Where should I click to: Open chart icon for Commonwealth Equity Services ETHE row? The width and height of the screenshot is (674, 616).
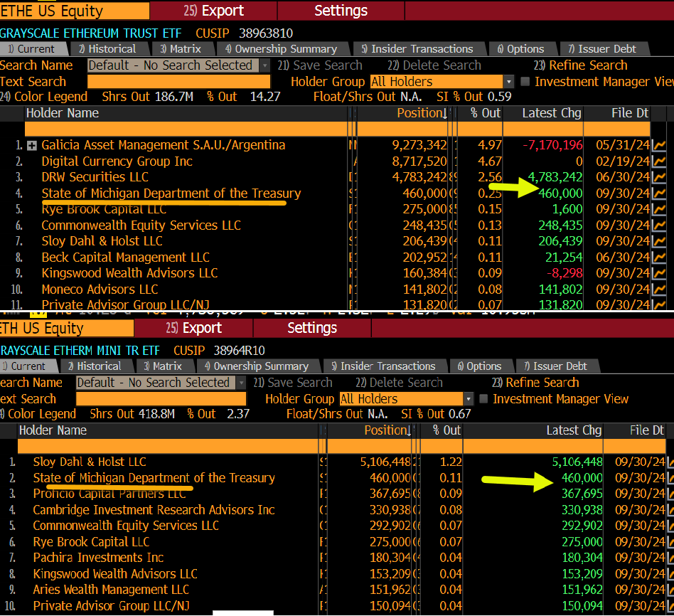click(659, 225)
